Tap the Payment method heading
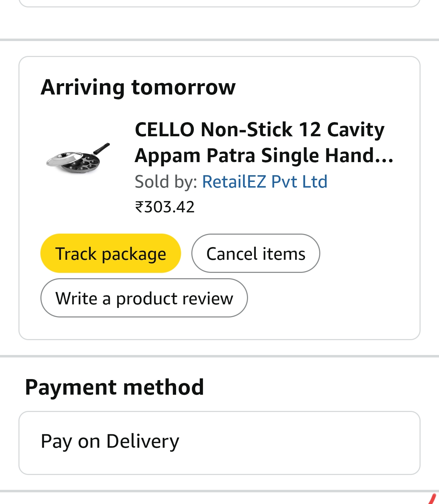The image size is (439, 504). 114,387
